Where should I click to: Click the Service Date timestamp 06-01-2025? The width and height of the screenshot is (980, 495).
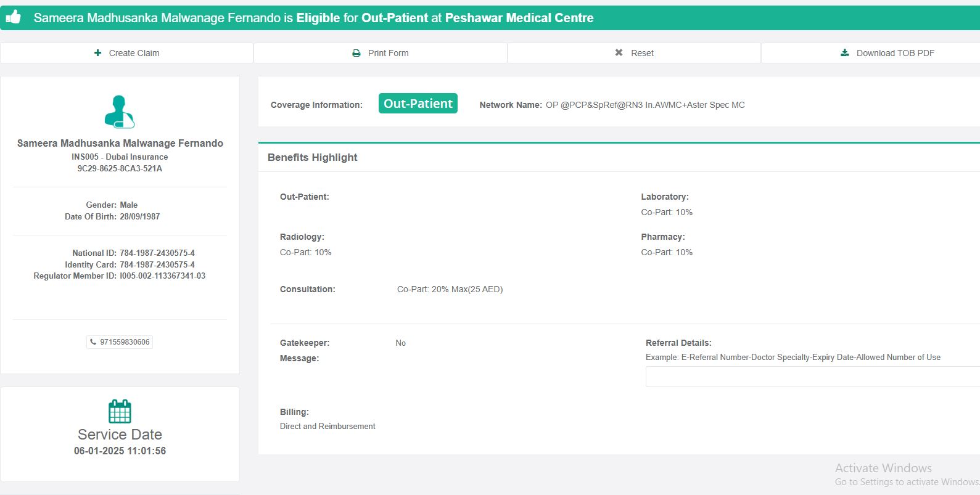coord(120,451)
